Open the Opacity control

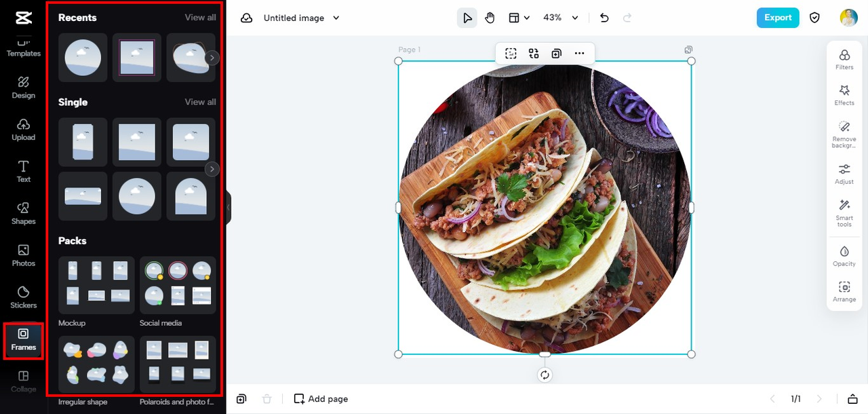coord(844,256)
